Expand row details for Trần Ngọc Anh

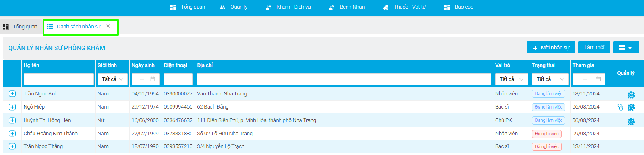[x=12, y=94]
